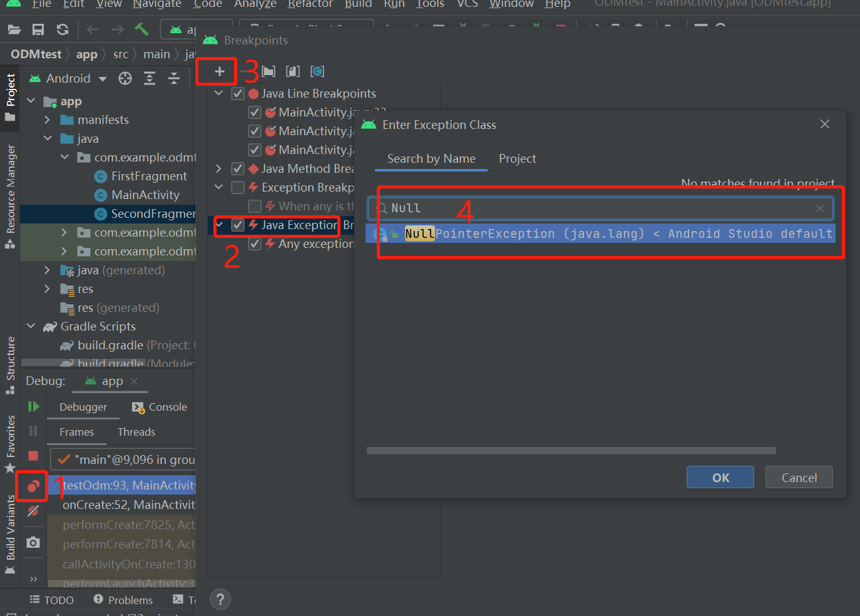The image size is (860, 616).
Task: Select Search by Name tab
Action: (431, 159)
